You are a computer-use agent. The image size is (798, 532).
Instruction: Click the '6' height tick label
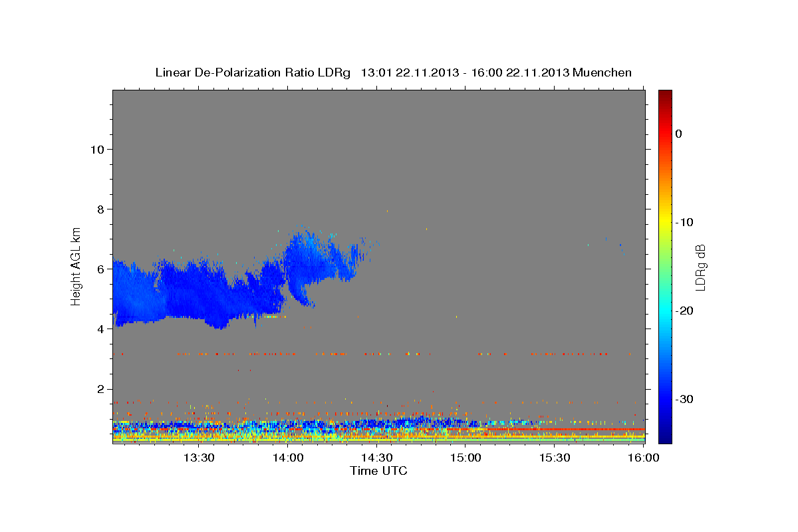point(100,269)
